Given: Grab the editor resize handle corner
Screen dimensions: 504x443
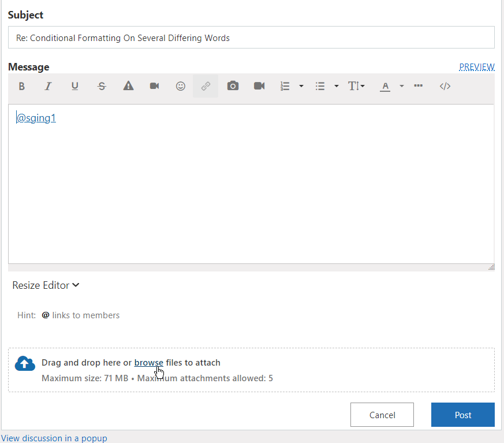Looking at the screenshot, I should click(491, 267).
